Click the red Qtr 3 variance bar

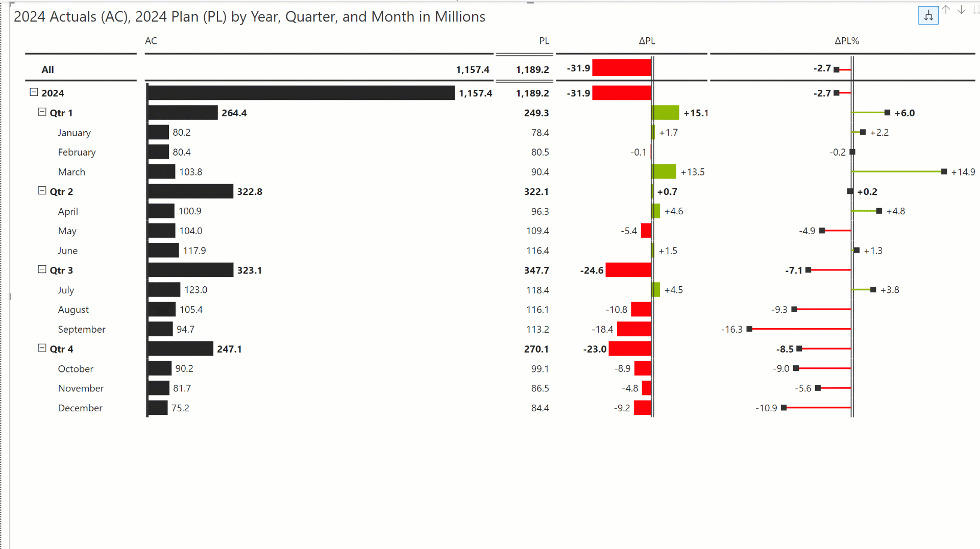(628, 270)
